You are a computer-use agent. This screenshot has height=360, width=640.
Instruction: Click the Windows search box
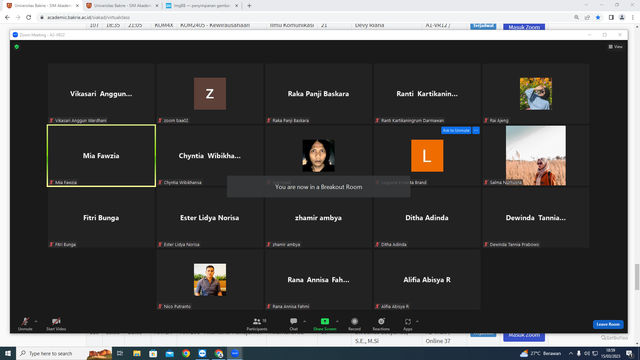pyautogui.click(x=64, y=353)
